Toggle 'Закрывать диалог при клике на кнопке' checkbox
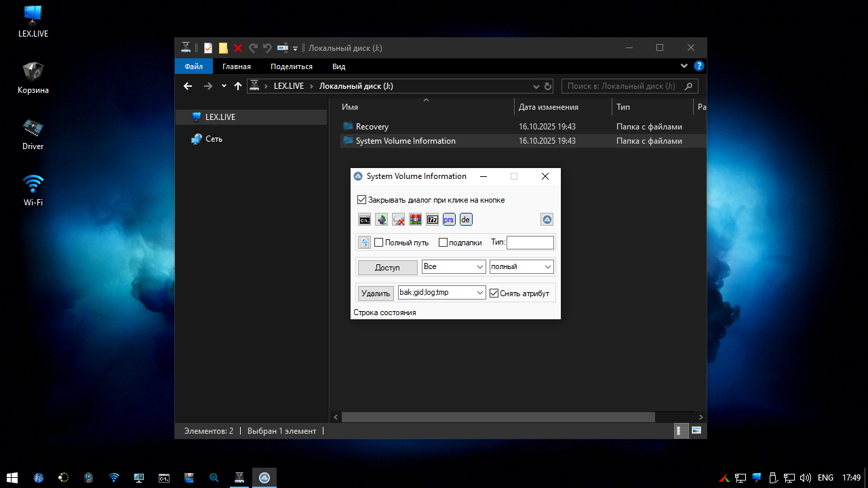 (x=361, y=200)
